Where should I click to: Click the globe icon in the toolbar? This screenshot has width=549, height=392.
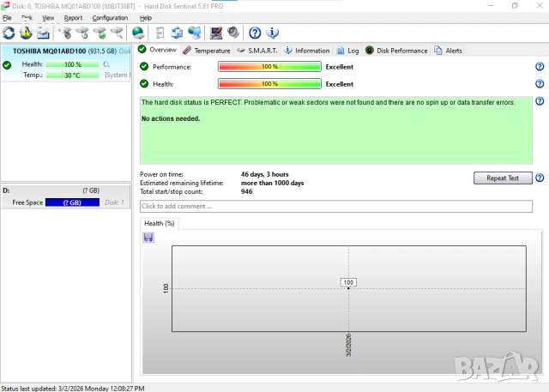(138, 33)
